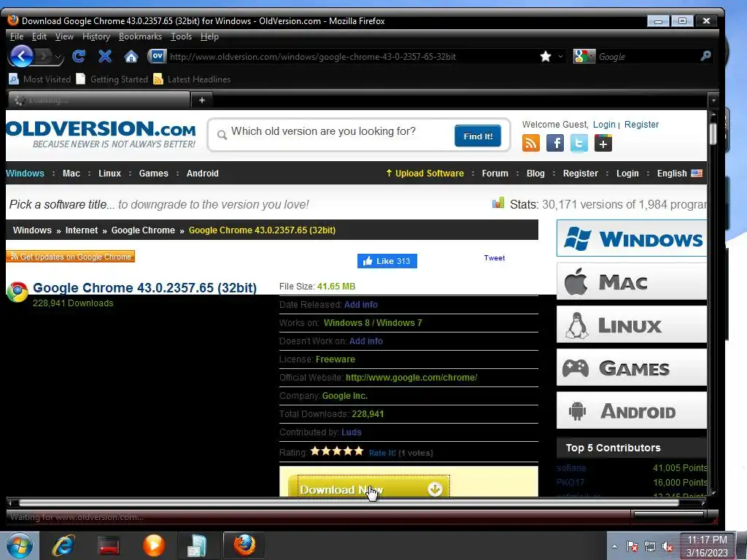This screenshot has height=560, width=747.
Task: Open the Bookmarks menu
Action: (140, 36)
